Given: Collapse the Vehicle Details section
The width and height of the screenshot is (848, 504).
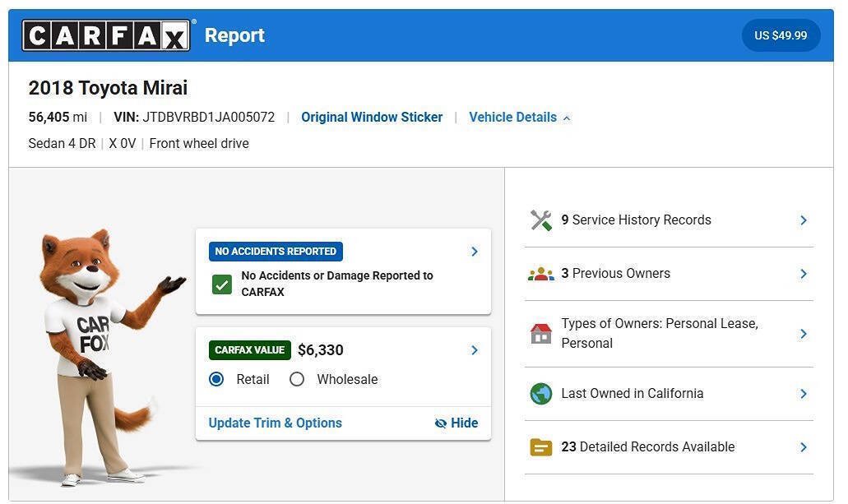Looking at the screenshot, I should [x=519, y=118].
